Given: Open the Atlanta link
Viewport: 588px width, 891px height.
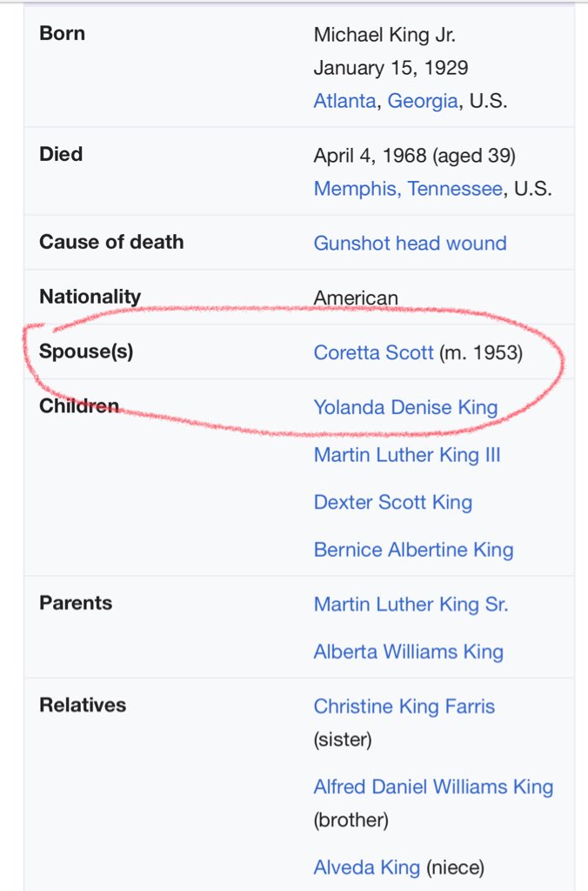Looking at the screenshot, I should click(x=344, y=101).
